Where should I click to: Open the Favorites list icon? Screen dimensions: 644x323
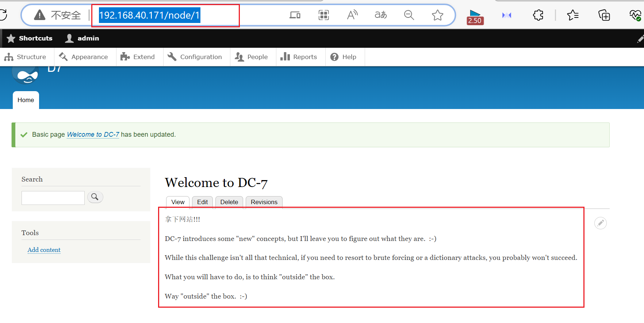click(573, 15)
